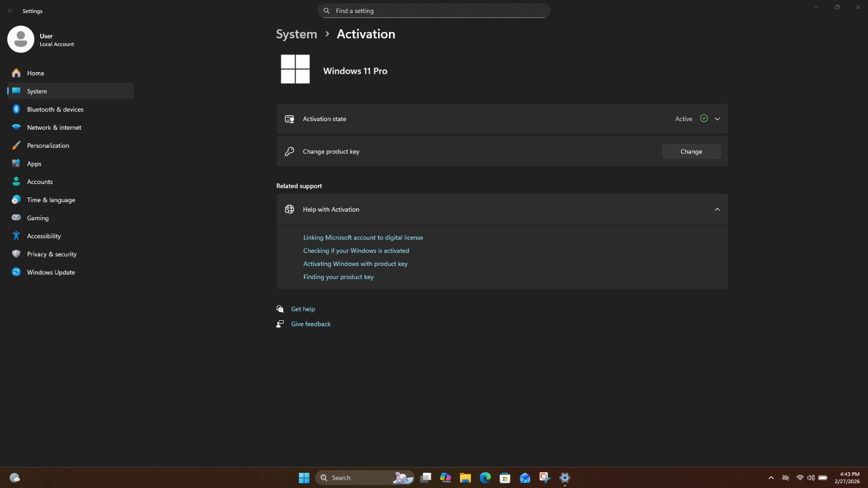Launch File Explorer from the taskbar

click(465, 478)
